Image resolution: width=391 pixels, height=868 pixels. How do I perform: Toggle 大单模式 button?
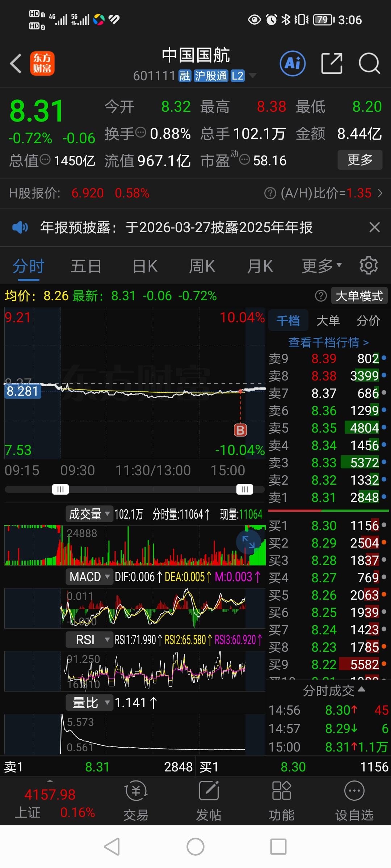coord(359,296)
